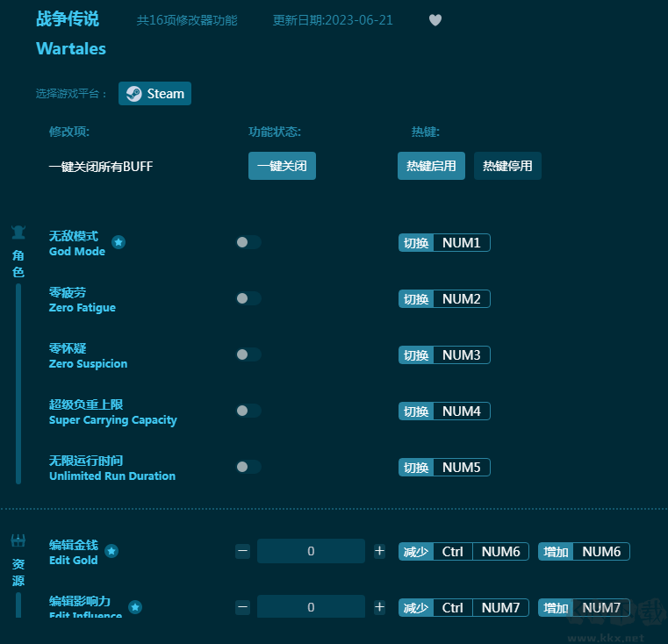Click NUM7 key in Edit Influence decrease hotkey
This screenshot has height=644, width=668.
click(x=500, y=608)
